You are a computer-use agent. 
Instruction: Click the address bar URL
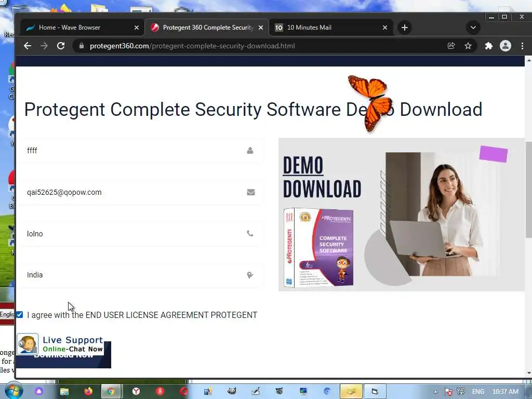192,46
